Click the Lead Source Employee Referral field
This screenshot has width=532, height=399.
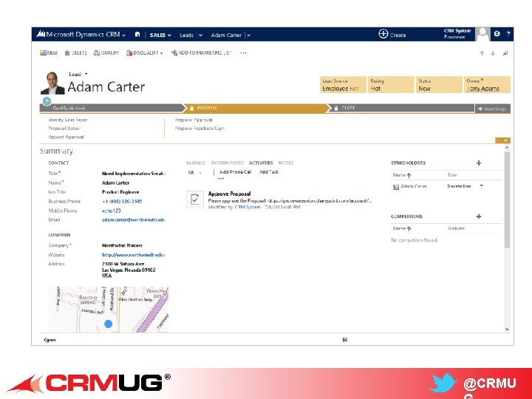point(343,85)
